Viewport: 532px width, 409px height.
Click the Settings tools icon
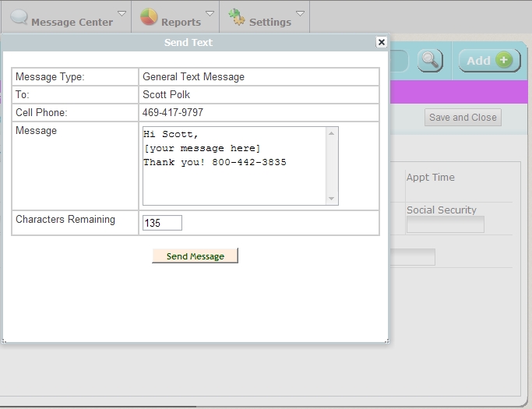tap(236, 17)
